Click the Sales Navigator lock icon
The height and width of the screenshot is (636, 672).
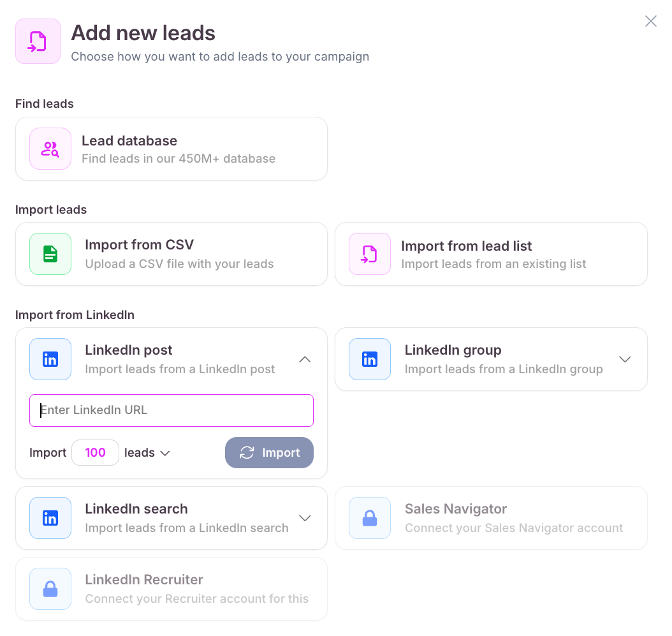pos(370,518)
